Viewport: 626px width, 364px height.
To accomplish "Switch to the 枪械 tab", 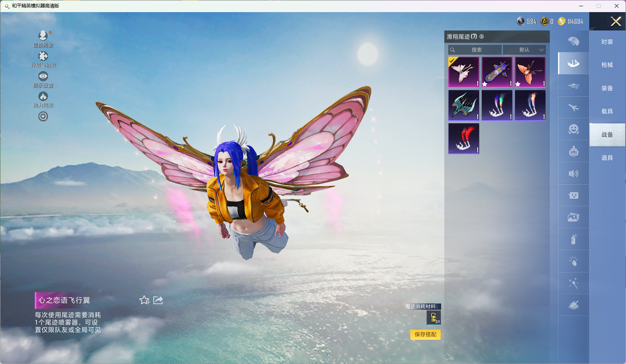I will pyautogui.click(x=607, y=65).
